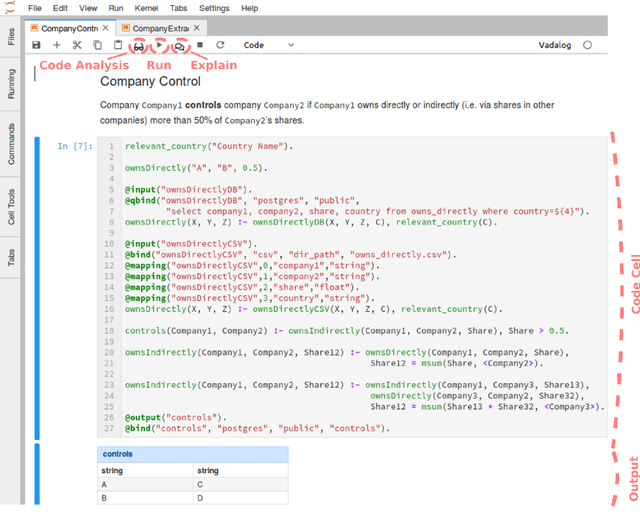Click the save notebook icon
640x526 pixels.
click(36, 45)
